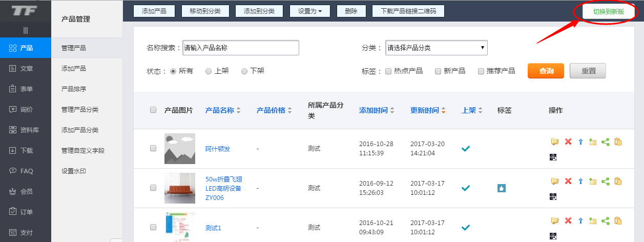Click the blue move-up arrow for 50w折叠飞翅

[580, 181]
